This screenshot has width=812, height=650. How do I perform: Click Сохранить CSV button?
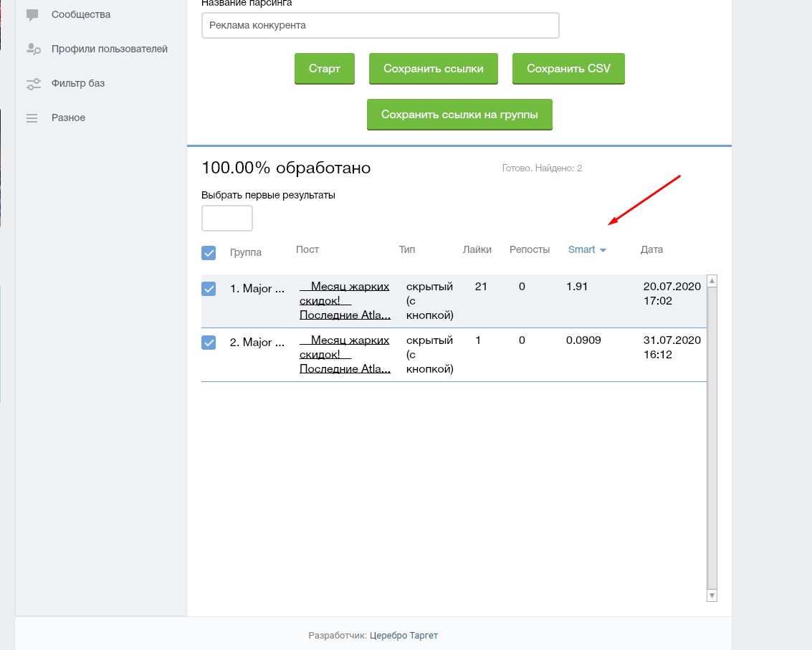[x=568, y=69]
